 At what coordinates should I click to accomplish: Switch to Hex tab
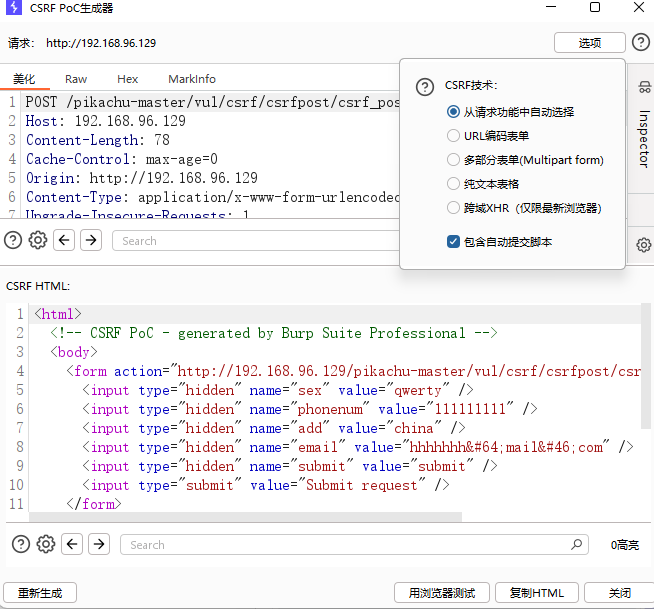coord(128,79)
